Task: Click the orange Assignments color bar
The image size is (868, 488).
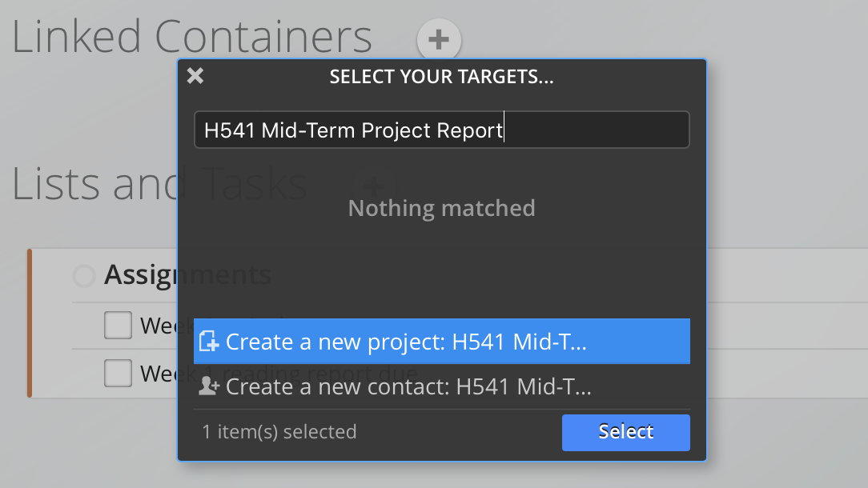Action: [x=30, y=323]
